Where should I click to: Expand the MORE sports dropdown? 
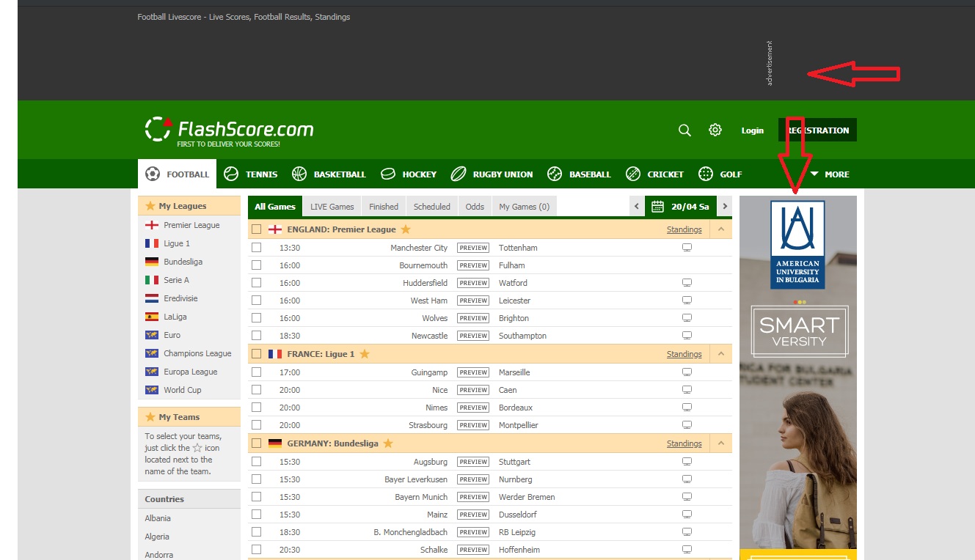(830, 174)
